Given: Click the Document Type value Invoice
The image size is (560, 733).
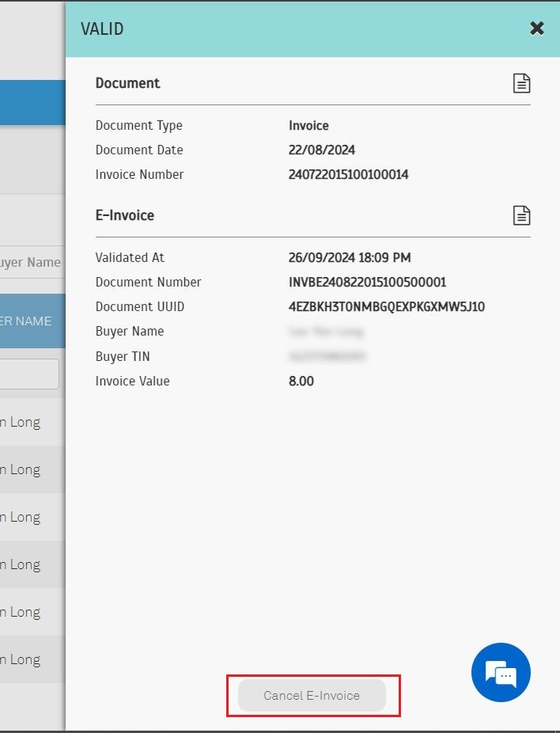Looking at the screenshot, I should [x=308, y=125].
